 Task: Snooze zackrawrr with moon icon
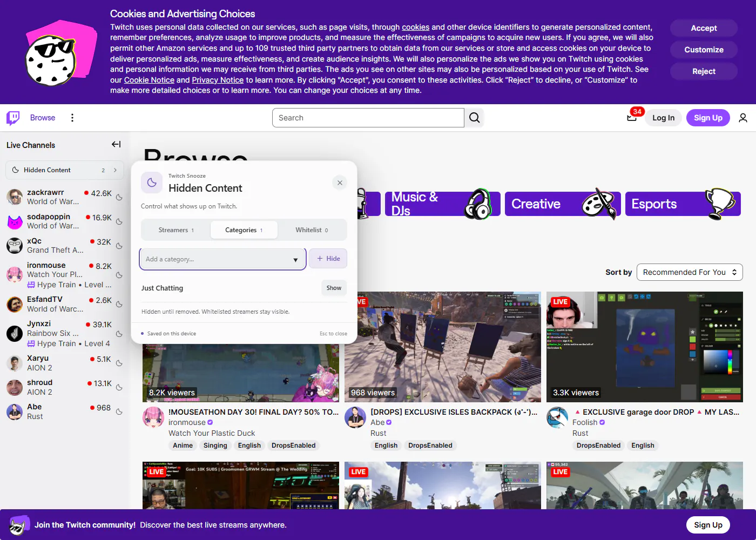(x=119, y=198)
